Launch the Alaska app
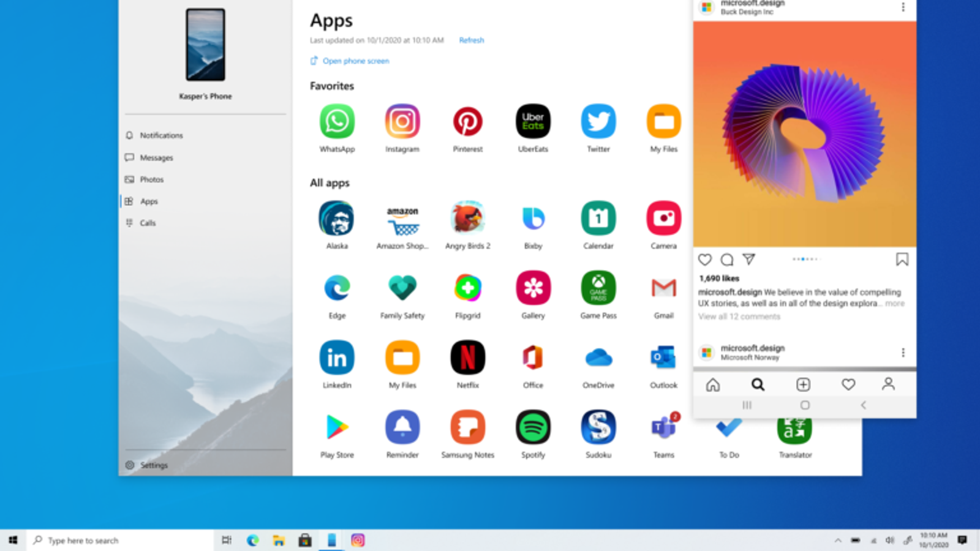 337,218
